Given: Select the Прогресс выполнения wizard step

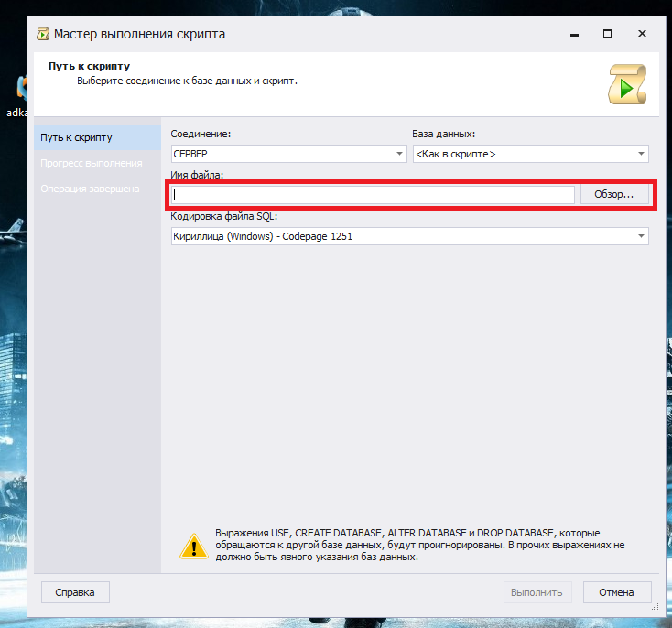Looking at the screenshot, I should 97,163.
